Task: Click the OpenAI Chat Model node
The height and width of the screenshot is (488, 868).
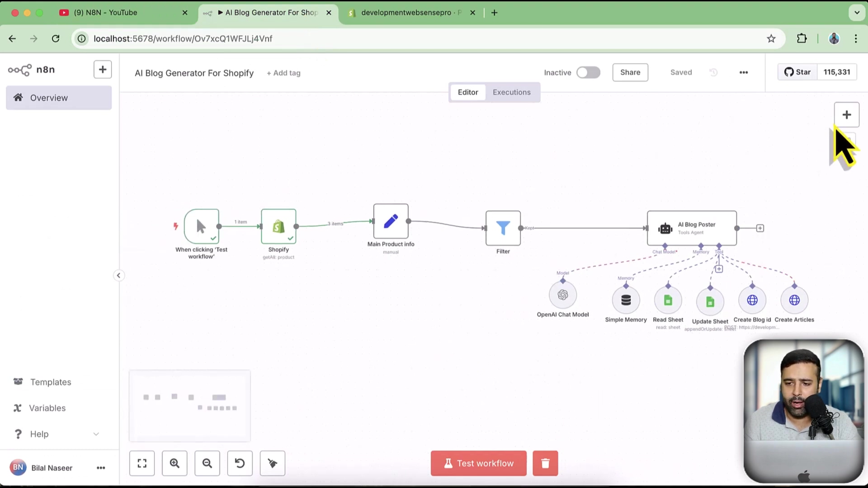Action: click(562, 295)
